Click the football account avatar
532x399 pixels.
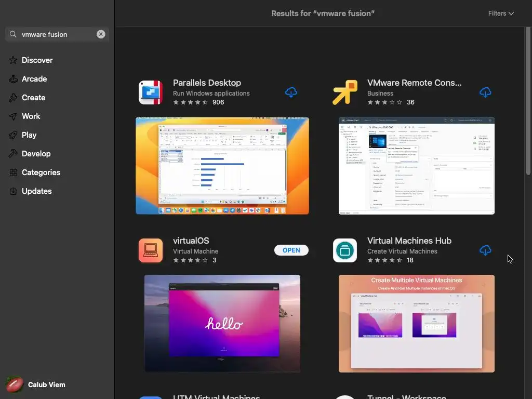(x=14, y=384)
